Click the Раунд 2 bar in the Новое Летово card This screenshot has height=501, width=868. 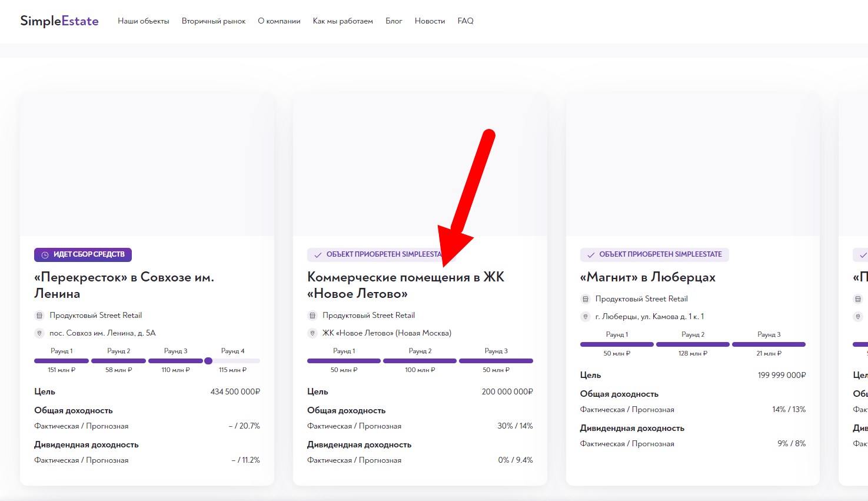tap(420, 361)
